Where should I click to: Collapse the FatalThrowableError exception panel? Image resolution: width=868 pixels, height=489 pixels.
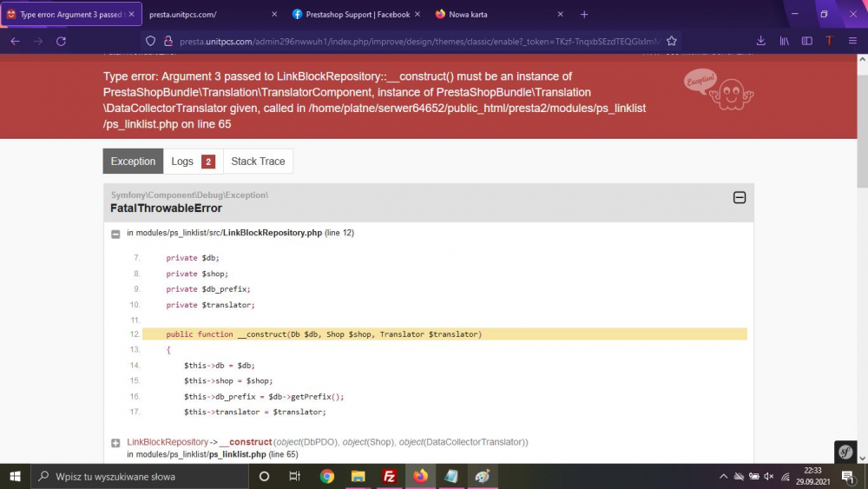pos(739,198)
